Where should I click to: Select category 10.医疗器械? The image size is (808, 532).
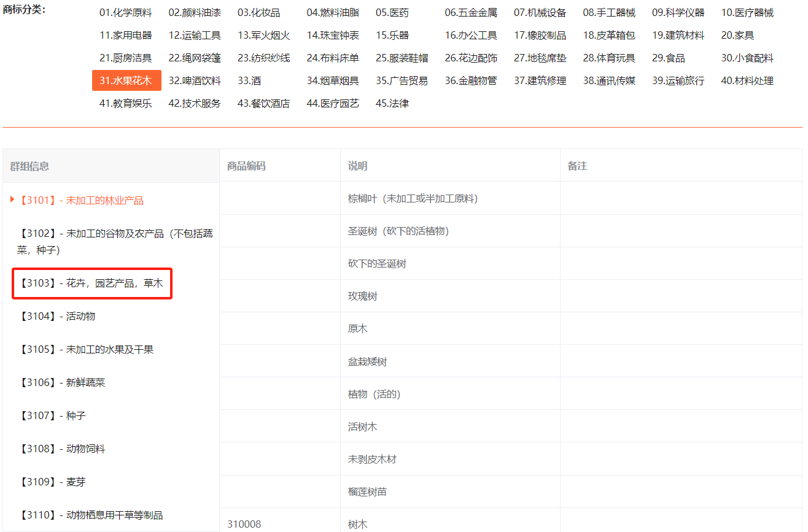pyautogui.click(x=747, y=12)
